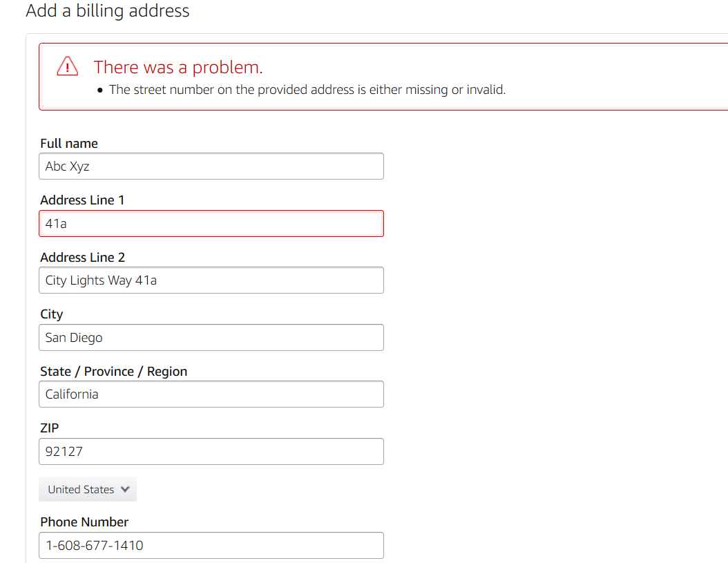Click the State field containing California
Image resolution: width=728 pixels, height=563 pixels.
point(211,394)
